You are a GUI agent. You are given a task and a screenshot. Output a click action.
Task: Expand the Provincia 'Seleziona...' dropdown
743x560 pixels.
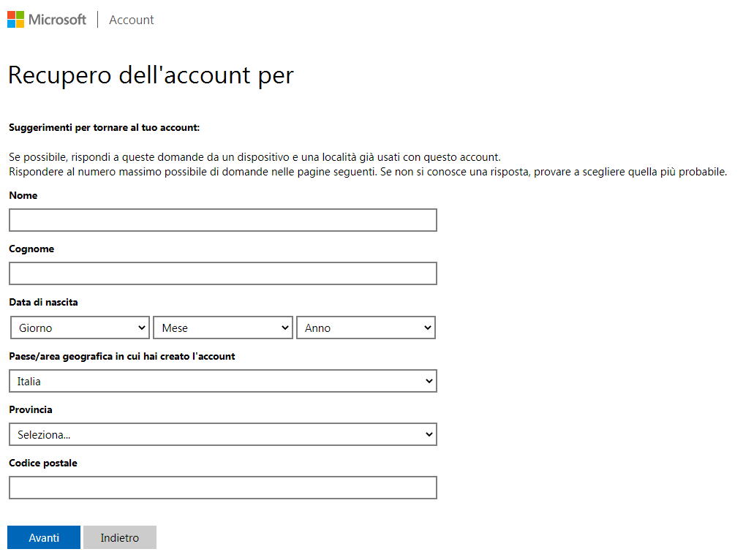tap(222, 434)
